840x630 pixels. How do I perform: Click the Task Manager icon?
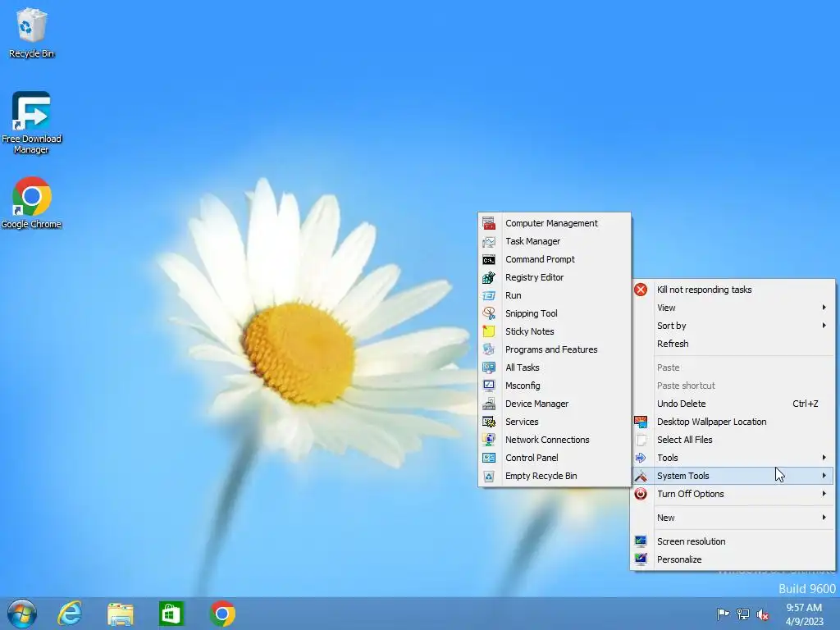click(489, 241)
